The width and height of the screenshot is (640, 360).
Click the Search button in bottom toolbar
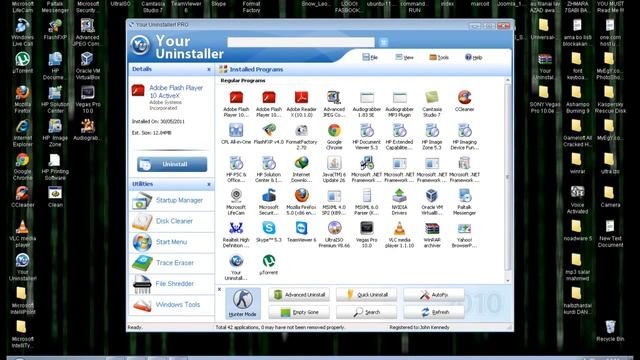click(366, 312)
